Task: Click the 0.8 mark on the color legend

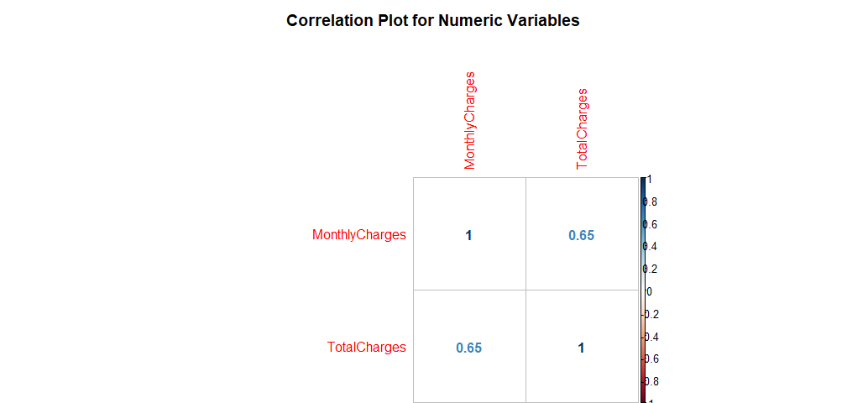Action: [650, 202]
